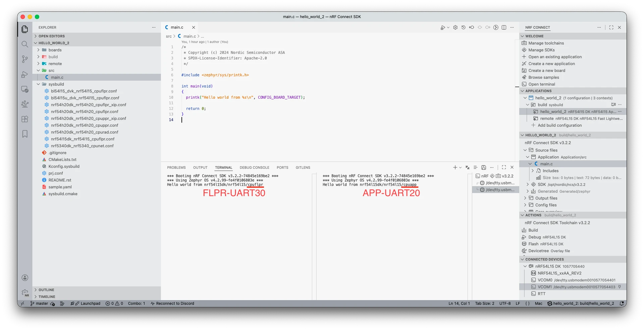This screenshot has width=644, height=330.
Task: Click the master branch in status bar
Action: (42, 303)
